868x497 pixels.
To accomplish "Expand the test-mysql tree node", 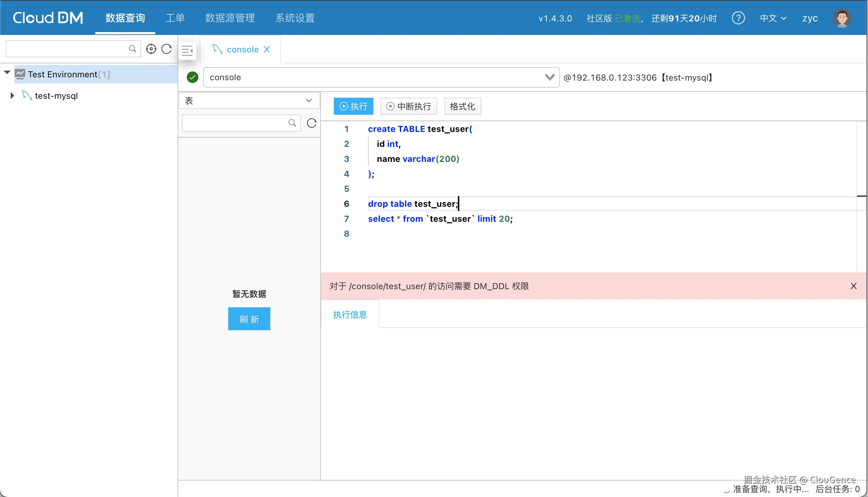I will coord(12,96).
